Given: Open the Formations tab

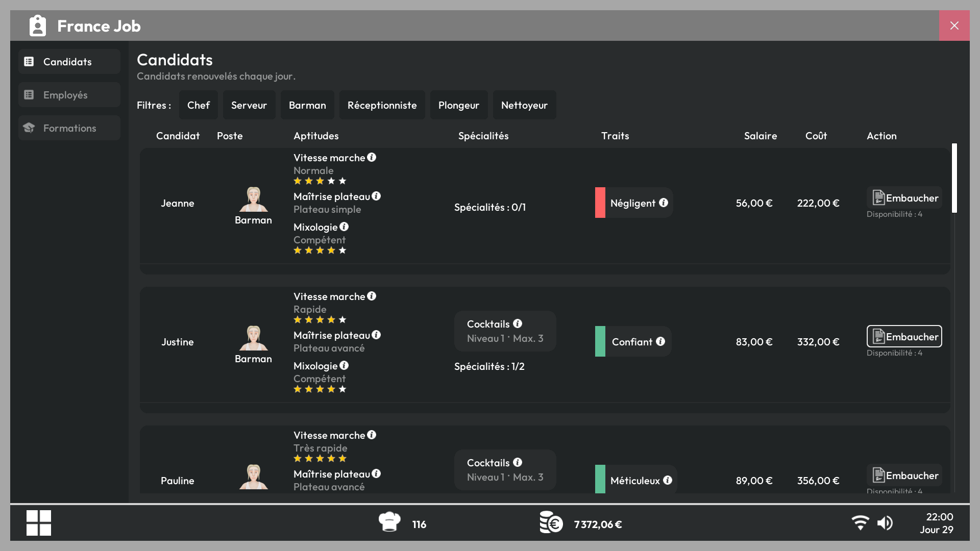Looking at the screenshot, I should 69,128.
